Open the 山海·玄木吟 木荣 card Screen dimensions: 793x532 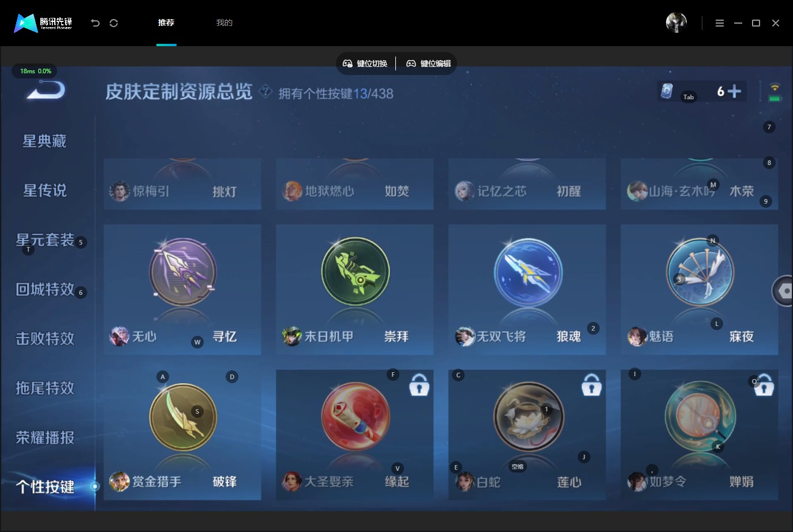point(700,184)
